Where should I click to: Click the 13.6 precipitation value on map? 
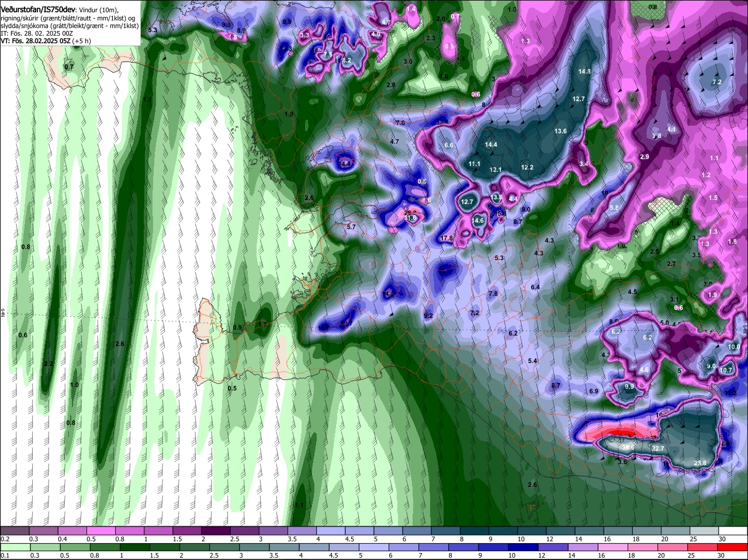(560, 131)
